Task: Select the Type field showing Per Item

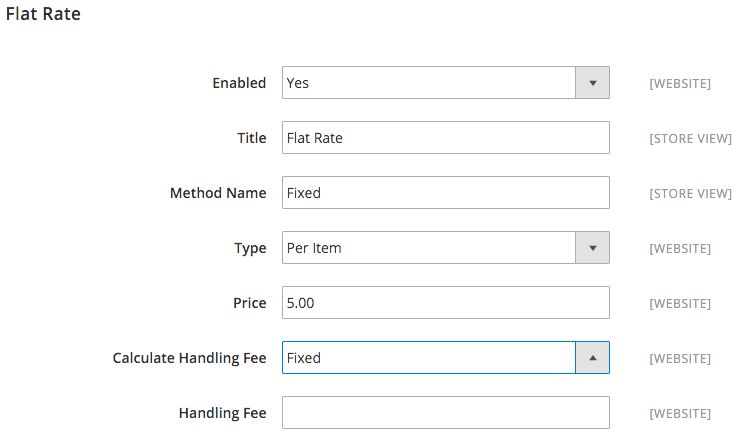Action: [445, 248]
